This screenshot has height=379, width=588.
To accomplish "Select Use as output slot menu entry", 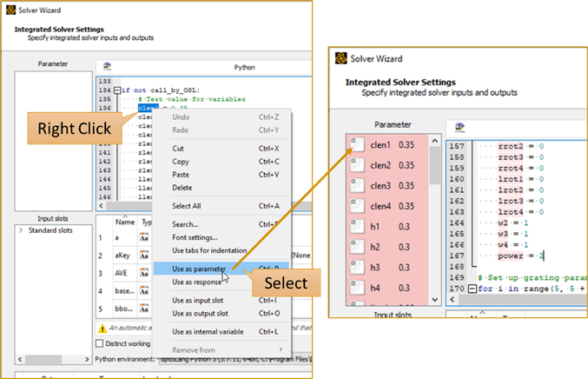I will pos(222,313).
